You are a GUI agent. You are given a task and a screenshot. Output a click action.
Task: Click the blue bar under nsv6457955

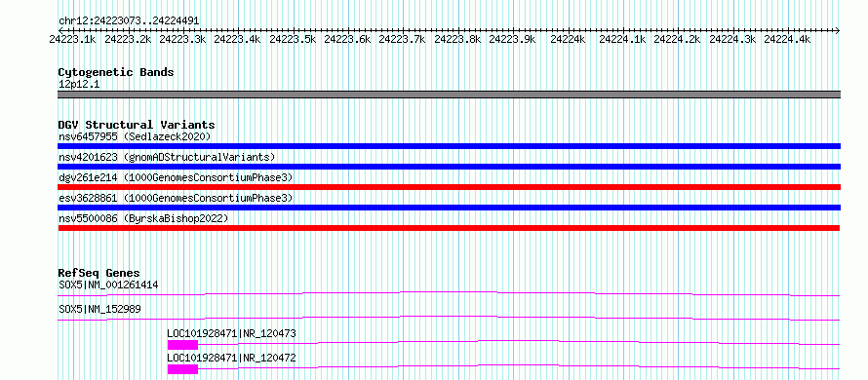(x=449, y=146)
